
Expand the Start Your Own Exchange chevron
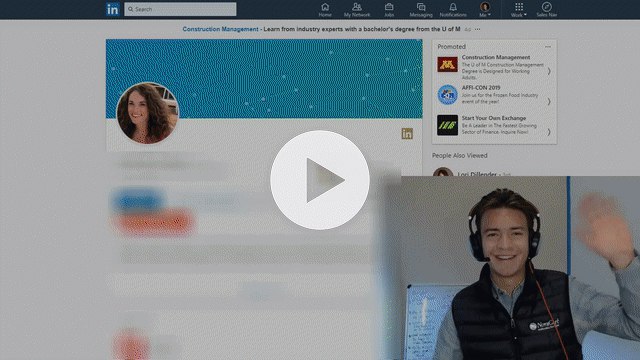point(549,132)
